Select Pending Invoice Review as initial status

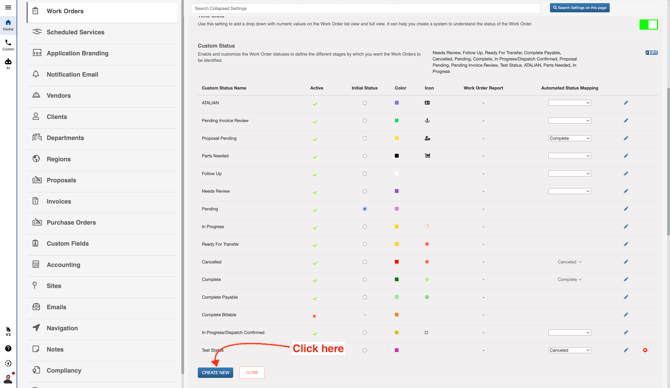click(364, 121)
